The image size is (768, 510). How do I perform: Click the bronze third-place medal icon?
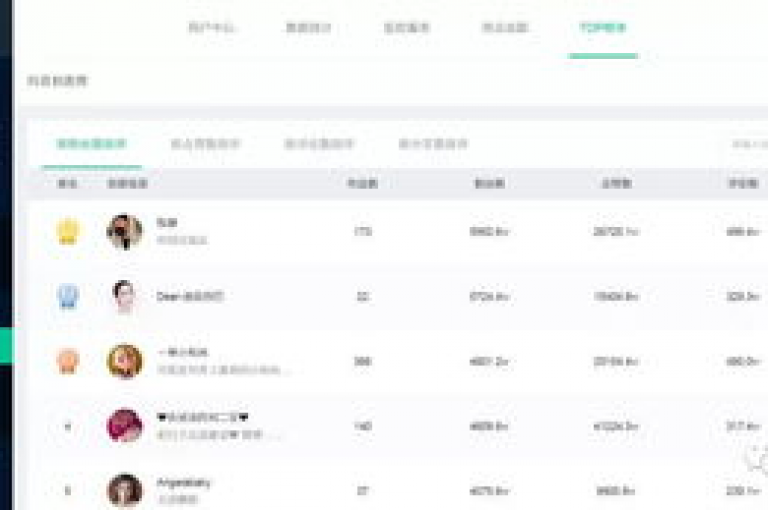pyautogui.click(x=68, y=361)
